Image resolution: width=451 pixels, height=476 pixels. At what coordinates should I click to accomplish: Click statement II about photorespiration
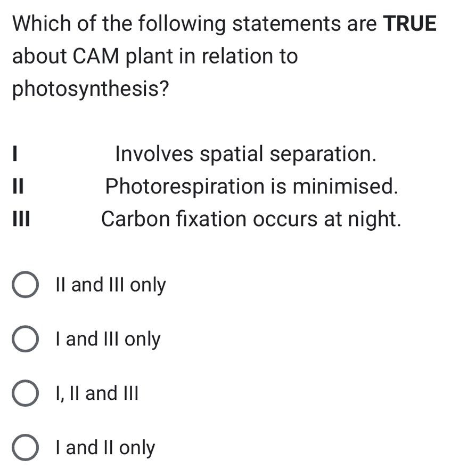pyautogui.click(x=252, y=187)
